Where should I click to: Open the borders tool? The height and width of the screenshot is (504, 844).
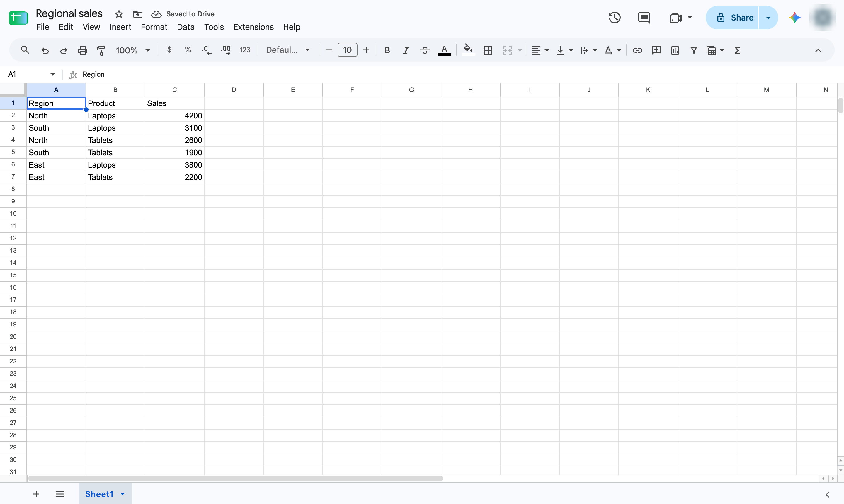[488, 50]
